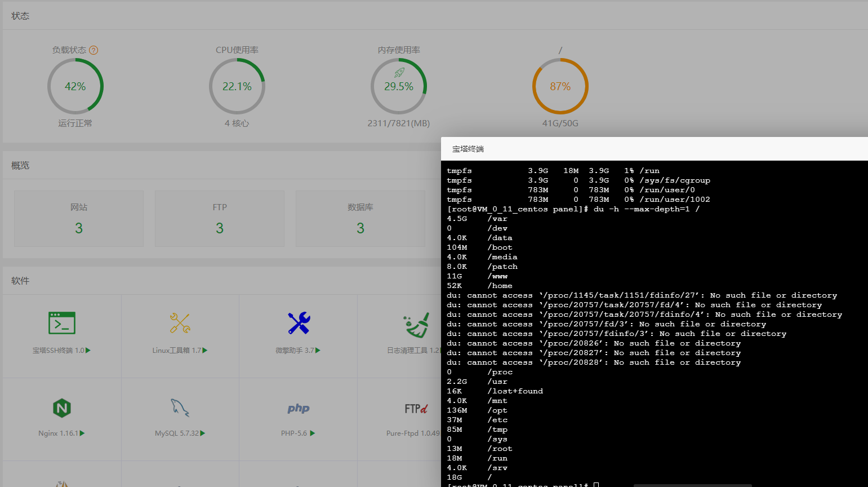Click the /run/user/1002 tmpfs line

pos(578,200)
